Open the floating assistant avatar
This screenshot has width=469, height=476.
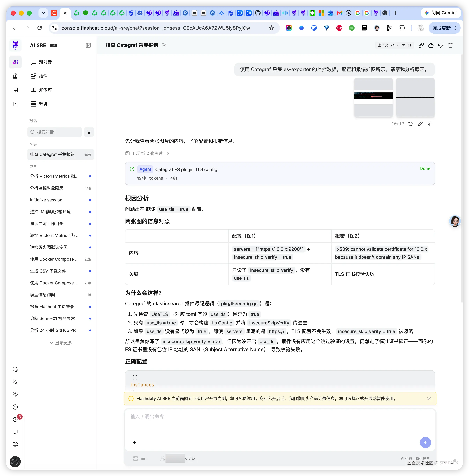coord(455,221)
